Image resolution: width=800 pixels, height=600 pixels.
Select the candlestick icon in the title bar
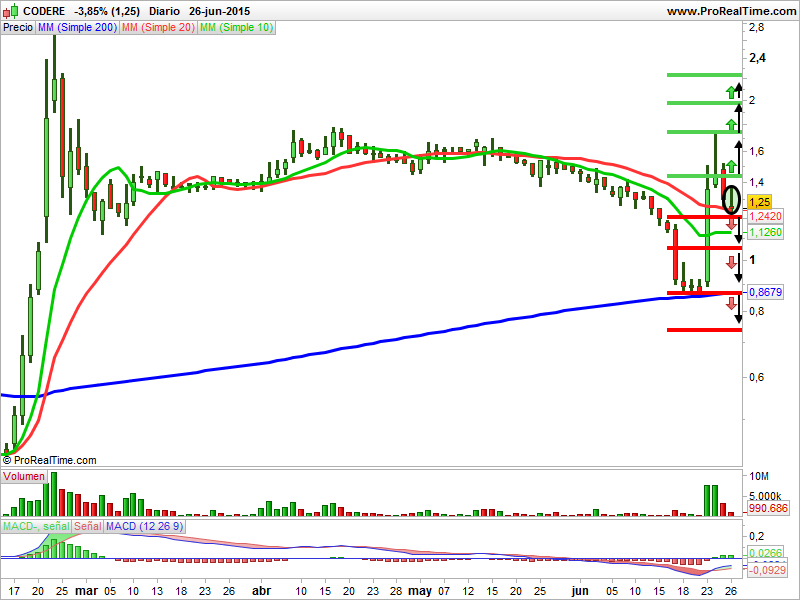pos(12,11)
